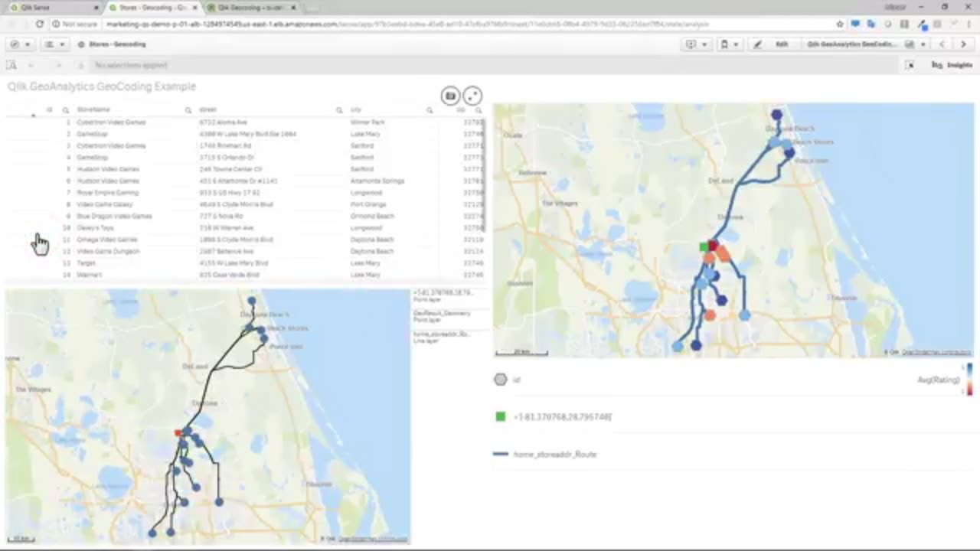Step back in selections
This screenshot has height=551, width=980.
tap(32, 65)
